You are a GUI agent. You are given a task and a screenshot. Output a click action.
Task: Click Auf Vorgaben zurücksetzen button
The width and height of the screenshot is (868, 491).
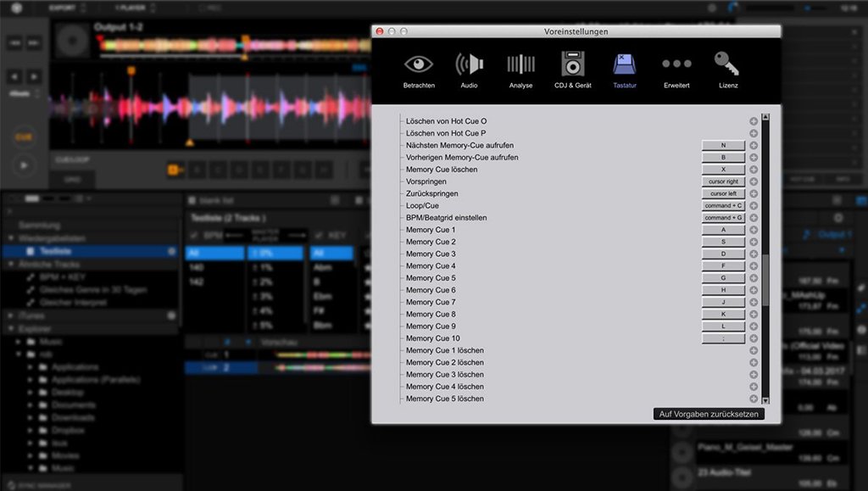pyautogui.click(x=709, y=414)
